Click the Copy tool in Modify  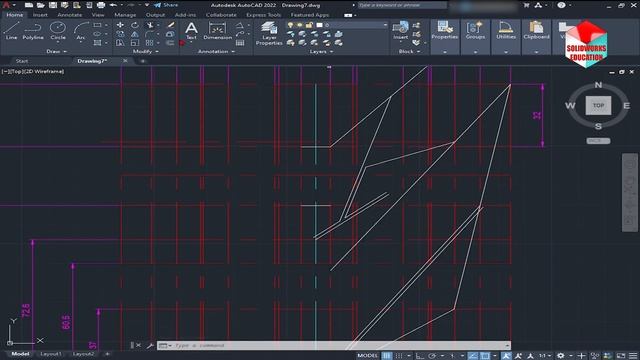tap(120, 34)
